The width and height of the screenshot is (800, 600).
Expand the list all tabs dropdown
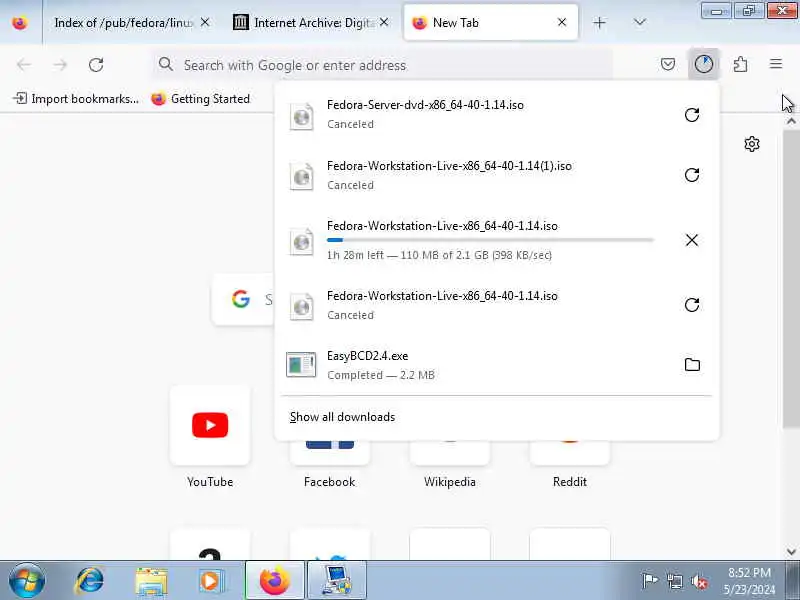click(639, 22)
